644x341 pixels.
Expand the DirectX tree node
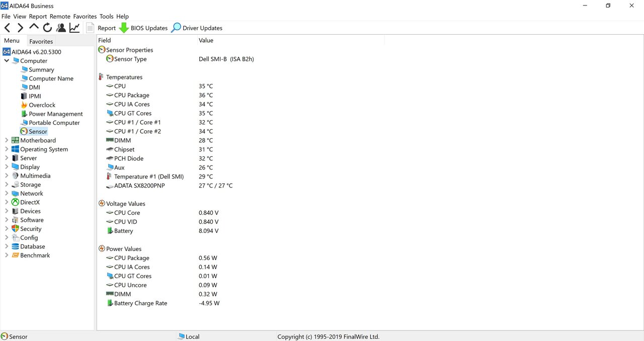[7, 202]
